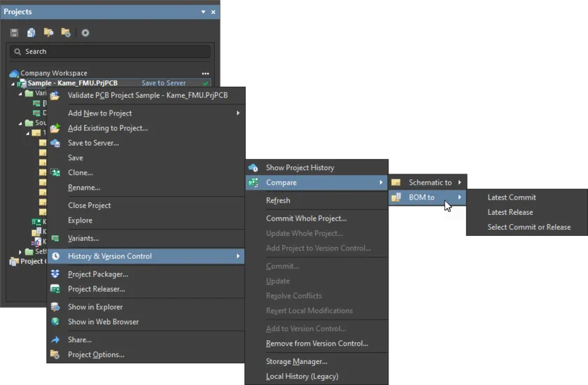The width and height of the screenshot is (588, 385).
Task: Open Storage Manager...
Action: [x=296, y=361]
